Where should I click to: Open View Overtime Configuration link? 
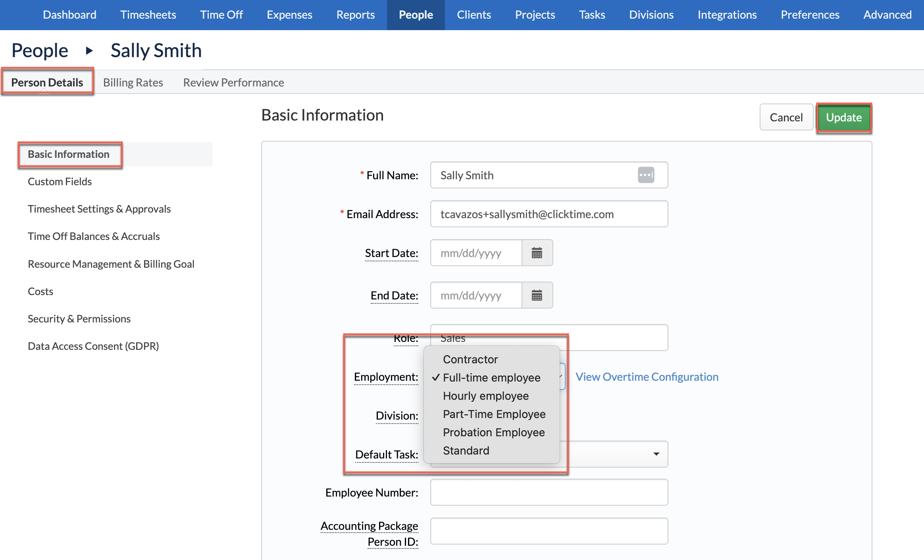click(647, 376)
